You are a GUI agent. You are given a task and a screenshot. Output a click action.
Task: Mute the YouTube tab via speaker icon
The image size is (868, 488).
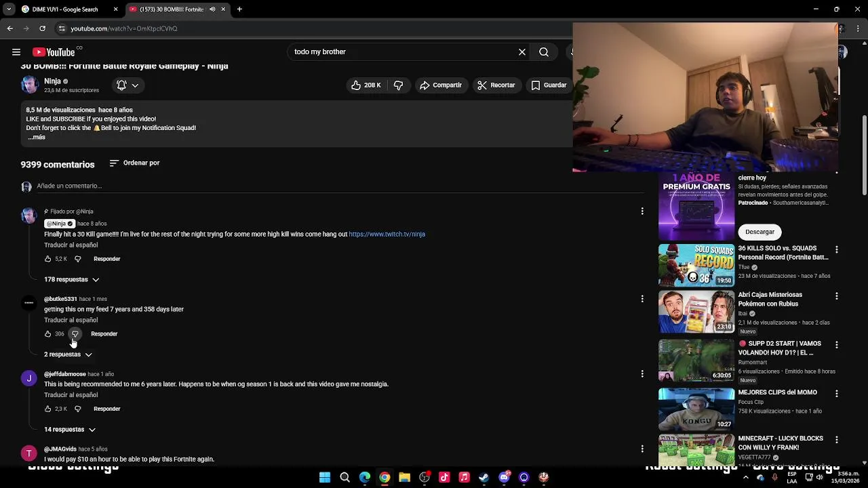(212, 9)
